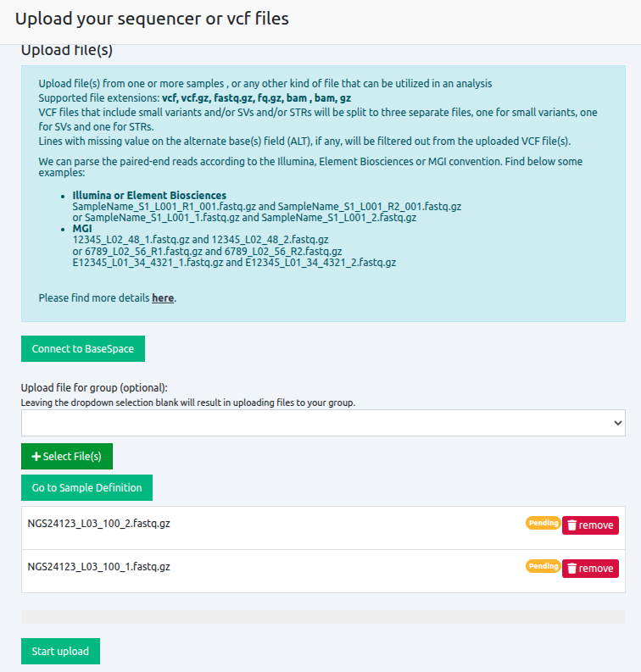This screenshot has height=672, width=641.
Task: Click Pending badge of NGS24123_L03_100_1.fastq.gz
Action: point(543,566)
